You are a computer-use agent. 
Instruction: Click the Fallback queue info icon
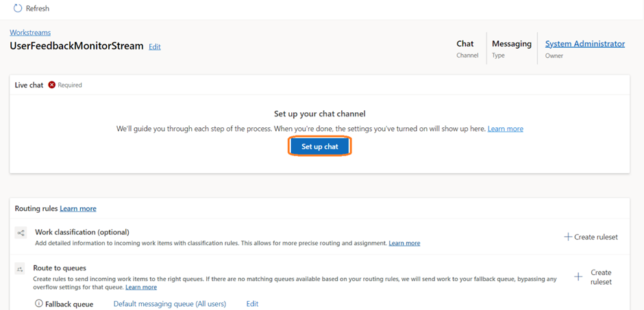tap(38, 304)
